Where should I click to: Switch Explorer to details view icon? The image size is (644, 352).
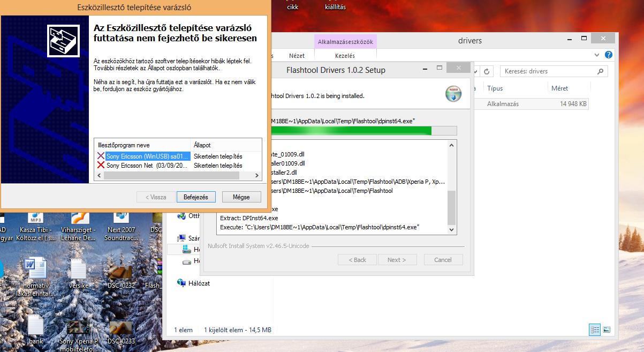(595, 330)
